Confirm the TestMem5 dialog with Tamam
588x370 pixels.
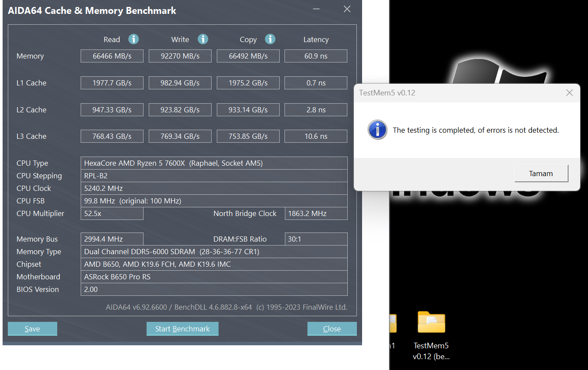pyautogui.click(x=541, y=174)
